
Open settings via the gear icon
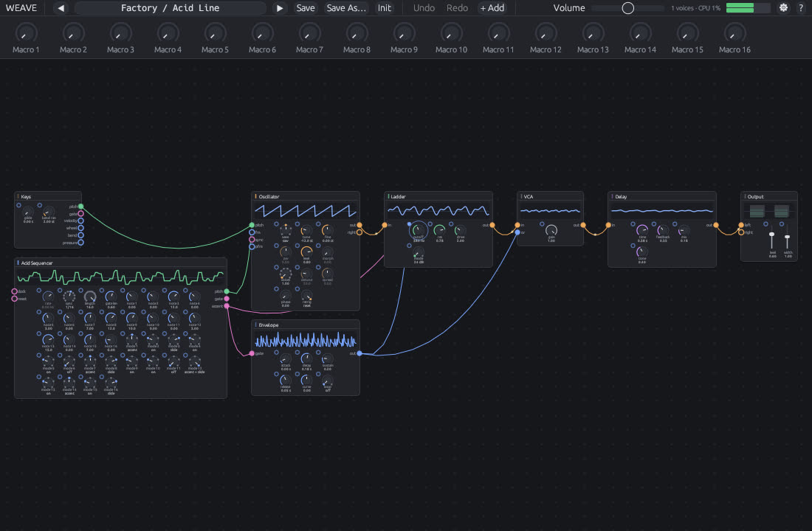point(783,8)
